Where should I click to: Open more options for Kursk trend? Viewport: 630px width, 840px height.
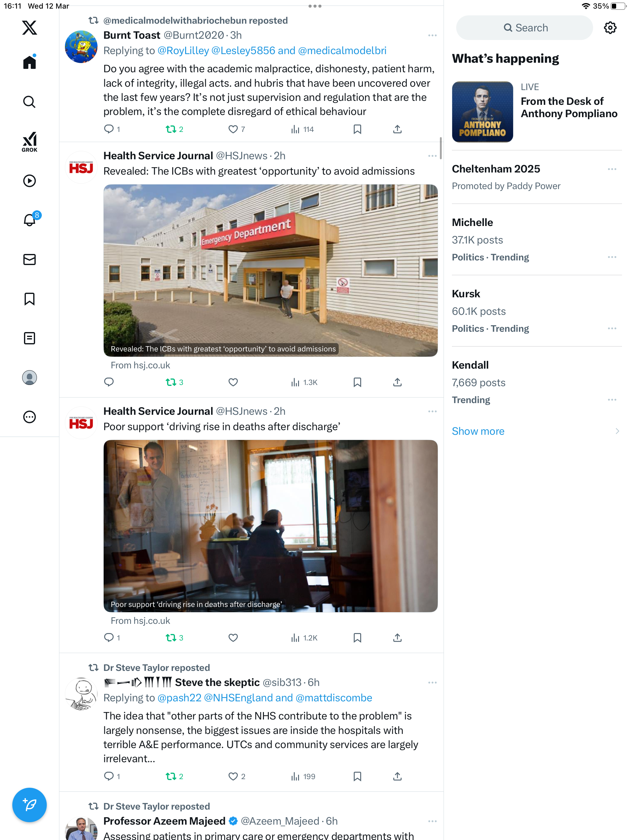612,328
